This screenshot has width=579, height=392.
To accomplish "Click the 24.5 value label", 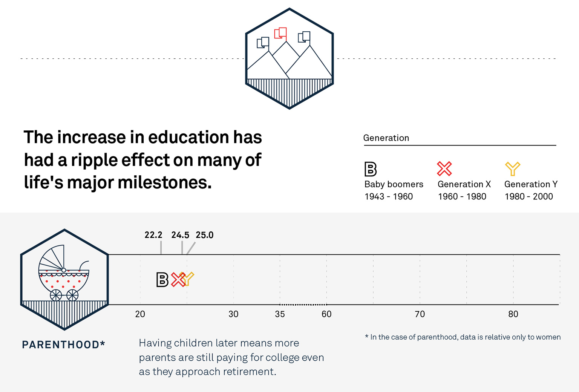I will 180,235.
